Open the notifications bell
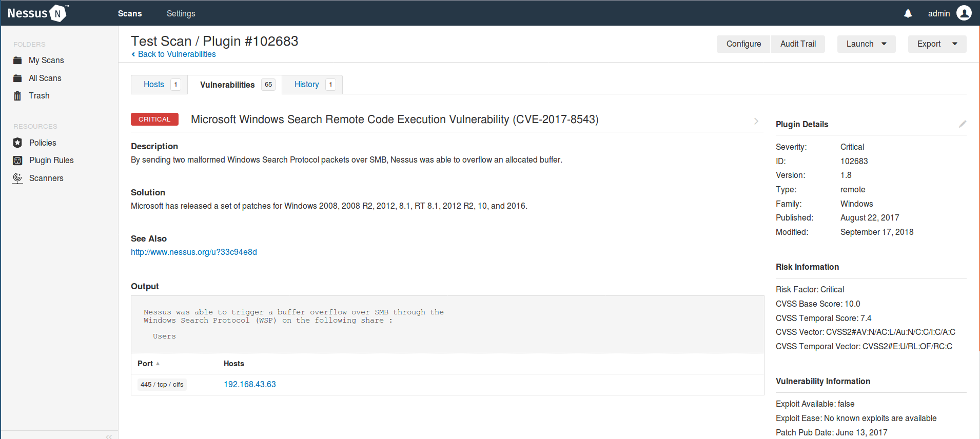The width and height of the screenshot is (980, 439). pyautogui.click(x=908, y=13)
